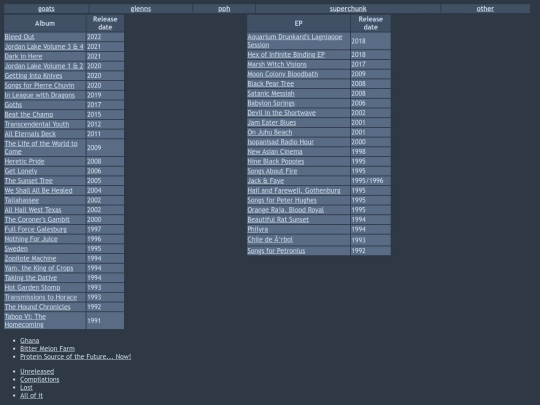The width and height of the screenshot is (540, 405).
Task: Select Heretic Pride album
Action: 24,161
